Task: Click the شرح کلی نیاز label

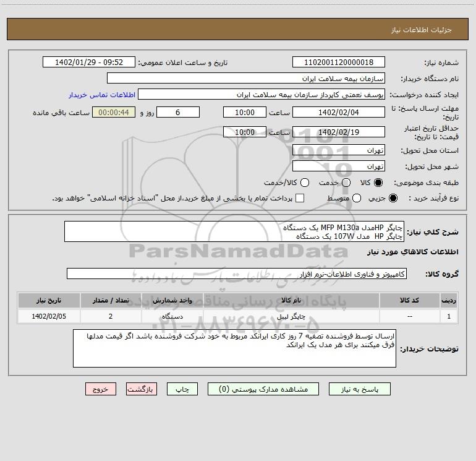Action: pyautogui.click(x=433, y=232)
